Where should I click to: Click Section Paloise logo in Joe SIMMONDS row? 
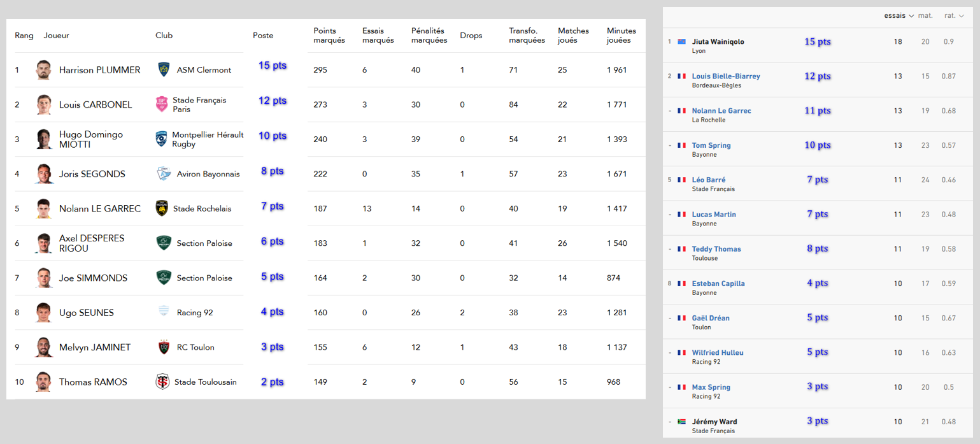[x=164, y=278]
